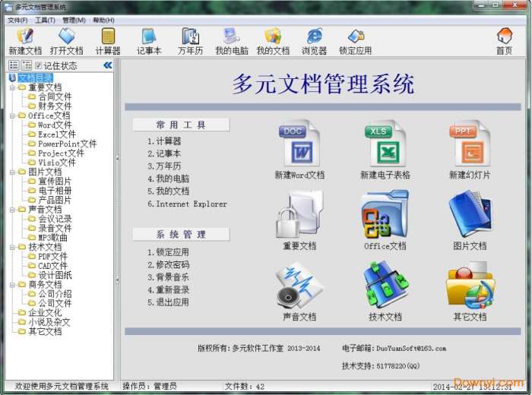Switch tree to list view icon
Screen dimensions: 532x395
pyautogui.click(x=14, y=65)
